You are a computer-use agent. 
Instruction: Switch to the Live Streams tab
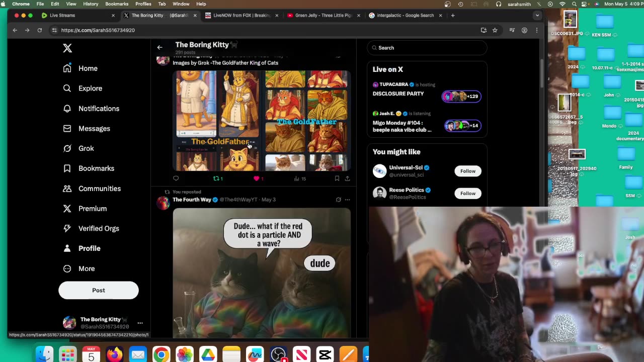(x=77, y=16)
